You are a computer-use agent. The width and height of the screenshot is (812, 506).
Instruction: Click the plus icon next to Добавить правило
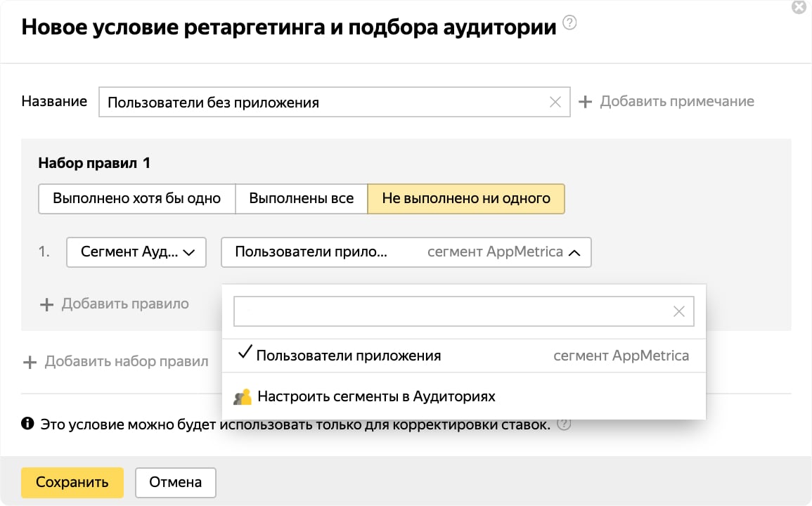coord(46,304)
